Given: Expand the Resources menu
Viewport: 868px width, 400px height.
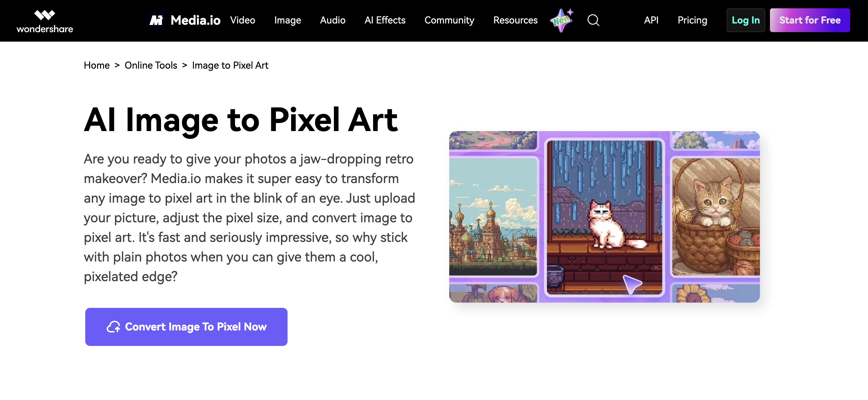Looking at the screenshot, I should coord(515,20).
